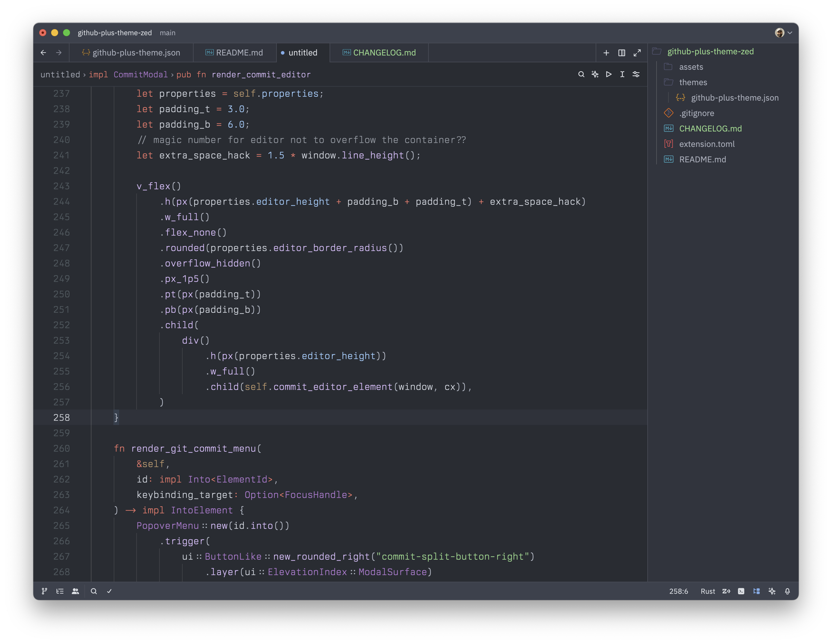
Task: Open project search in status bar
Action: pos(94,591)
